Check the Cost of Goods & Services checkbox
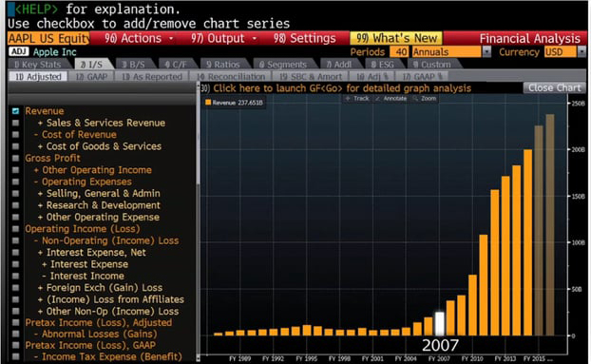Viewport: 591px width, 364px height. coord(15,146)
